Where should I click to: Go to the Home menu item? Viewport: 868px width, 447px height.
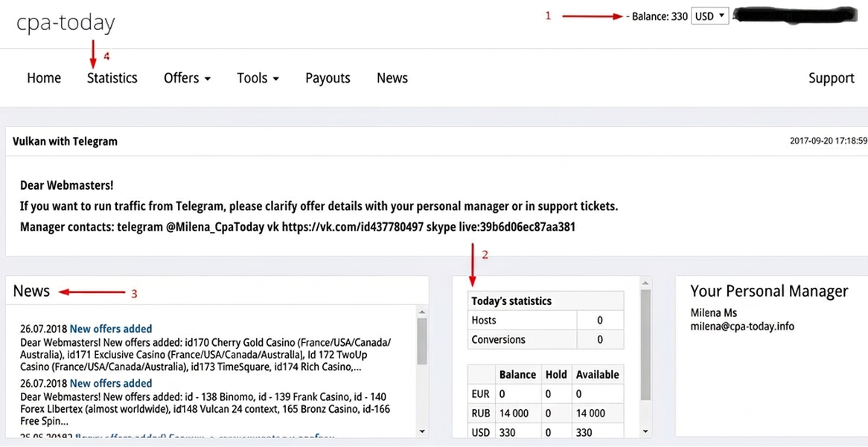tap(44, 78)
